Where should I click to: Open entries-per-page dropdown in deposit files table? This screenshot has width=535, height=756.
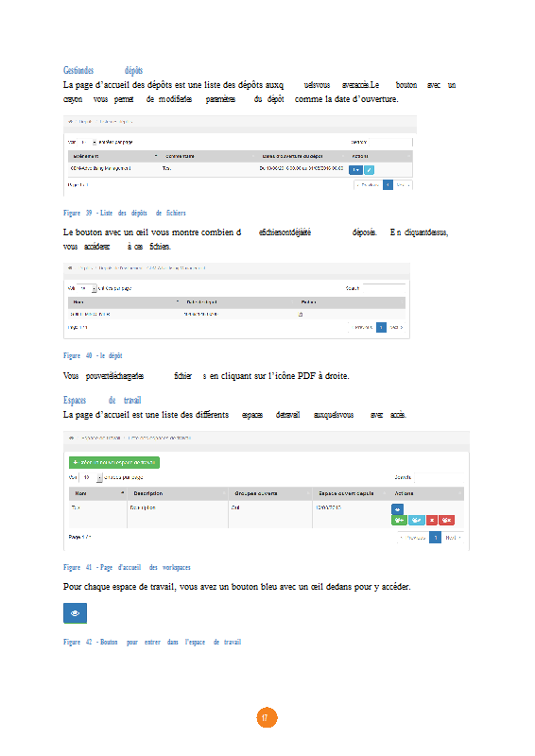[x=87, y=288]
